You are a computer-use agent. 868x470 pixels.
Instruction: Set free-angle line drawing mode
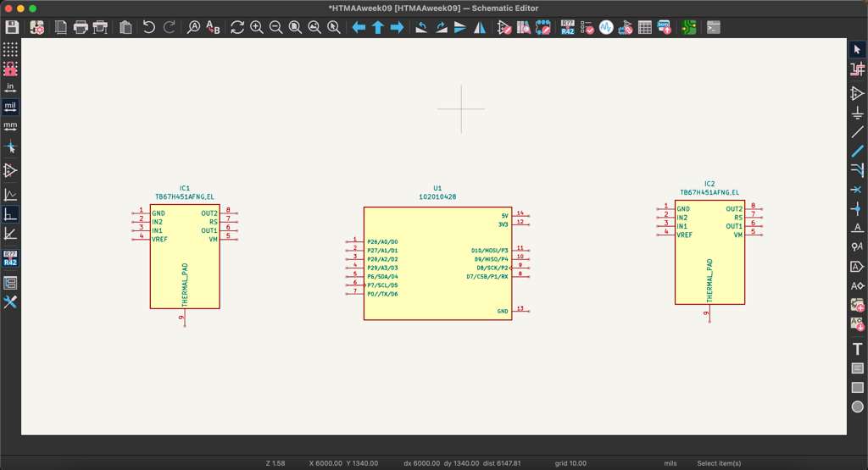click(10, 195)
